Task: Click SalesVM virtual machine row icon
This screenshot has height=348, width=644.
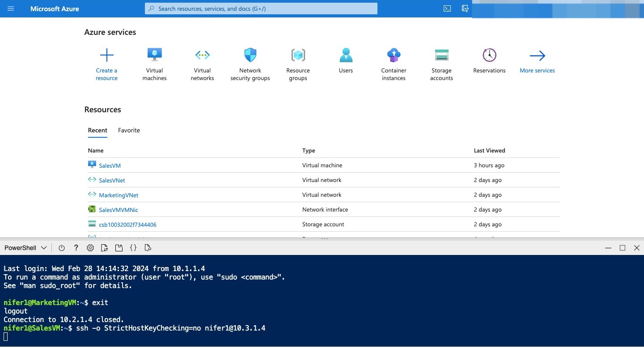Action: tap(92, 165)
